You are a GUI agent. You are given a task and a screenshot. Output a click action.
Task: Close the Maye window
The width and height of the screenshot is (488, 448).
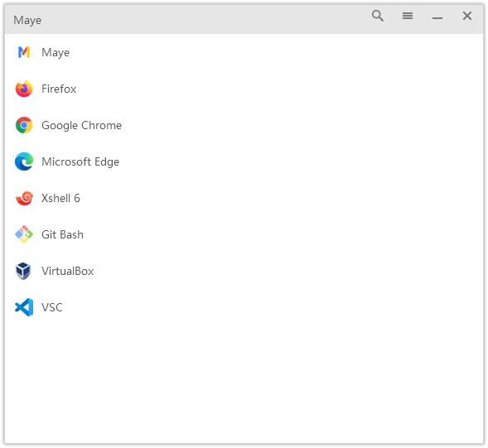pyautogui.click(x=466, y=16)
